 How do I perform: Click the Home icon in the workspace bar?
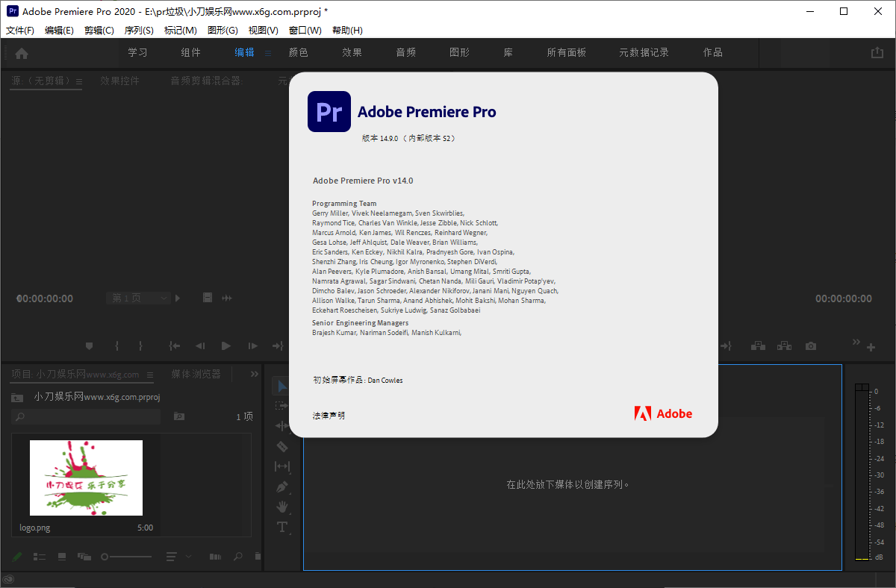(x=22, y=53)
